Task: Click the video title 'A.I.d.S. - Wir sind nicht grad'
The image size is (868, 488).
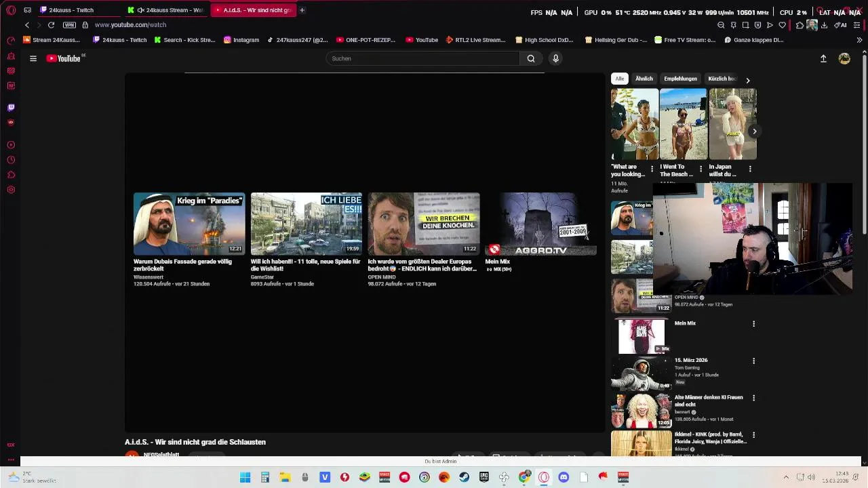Action: tap(195, 442)
